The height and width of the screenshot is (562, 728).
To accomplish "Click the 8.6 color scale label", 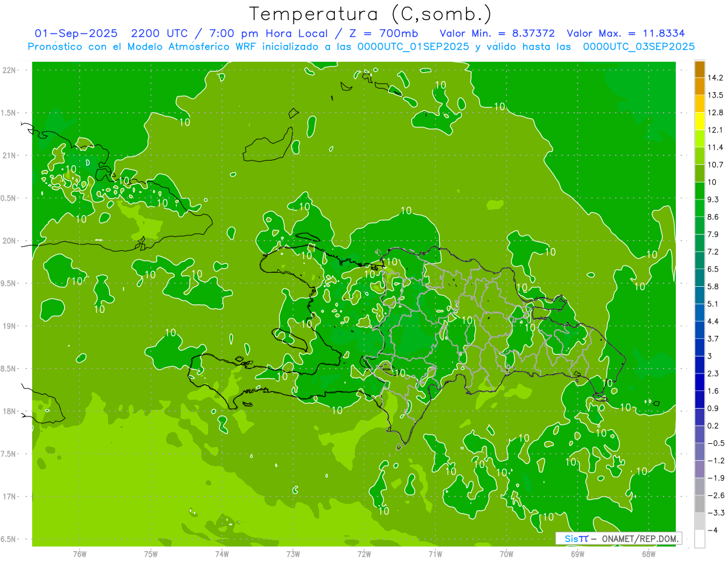I will click(713, 217).
